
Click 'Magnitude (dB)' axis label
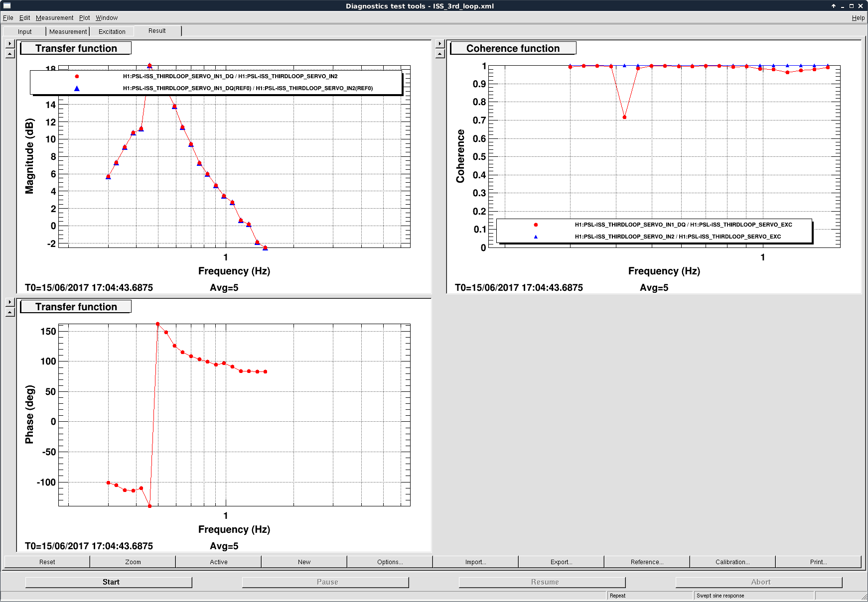29,156
